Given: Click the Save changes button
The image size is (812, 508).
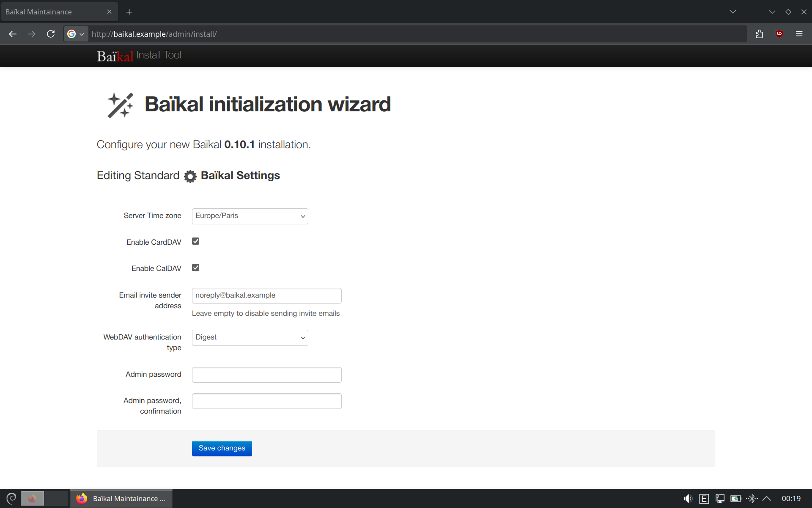Looking at the screenshot, I should click(x=222, y=448).
